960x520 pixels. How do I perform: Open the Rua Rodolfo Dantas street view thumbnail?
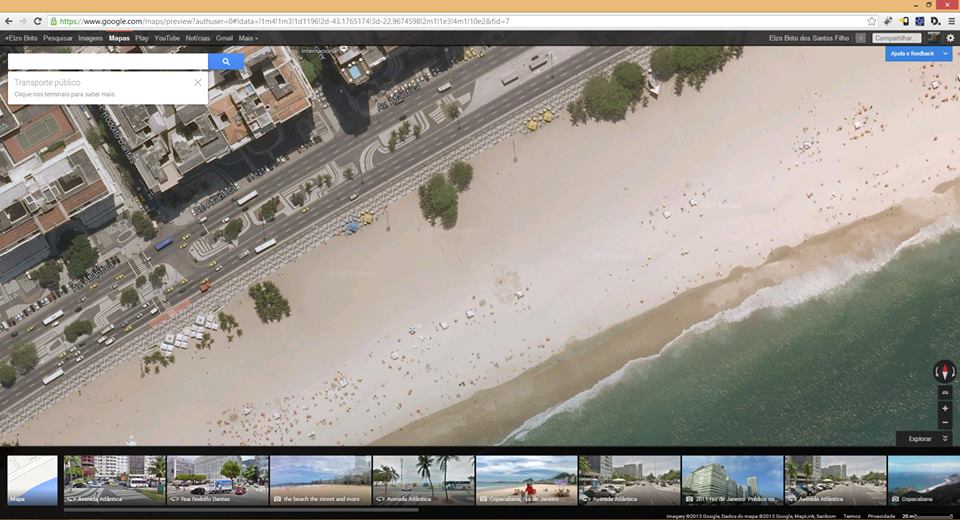pyautogui.click(x=217, y=480)
